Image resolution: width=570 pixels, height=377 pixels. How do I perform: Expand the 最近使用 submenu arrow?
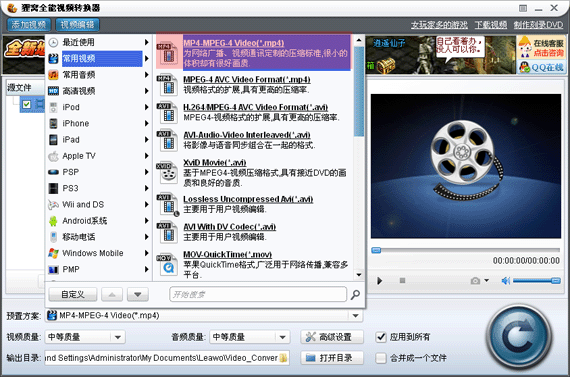tap(146, 43)
